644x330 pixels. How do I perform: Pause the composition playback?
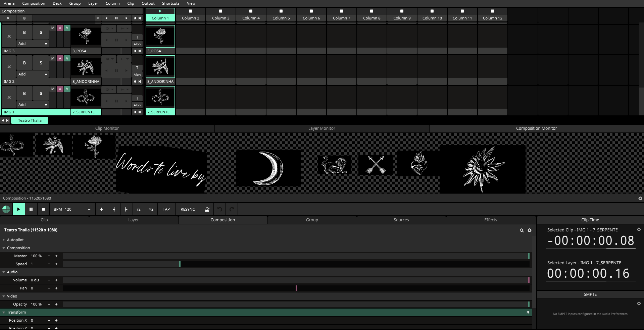[x=31, y=209]
